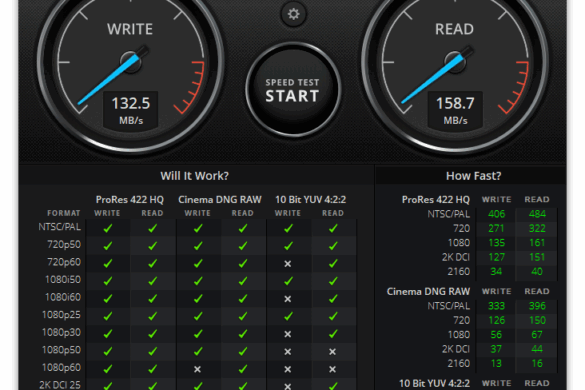
Task: Select the 1080p60 format row label
Action: click(61, 367)
